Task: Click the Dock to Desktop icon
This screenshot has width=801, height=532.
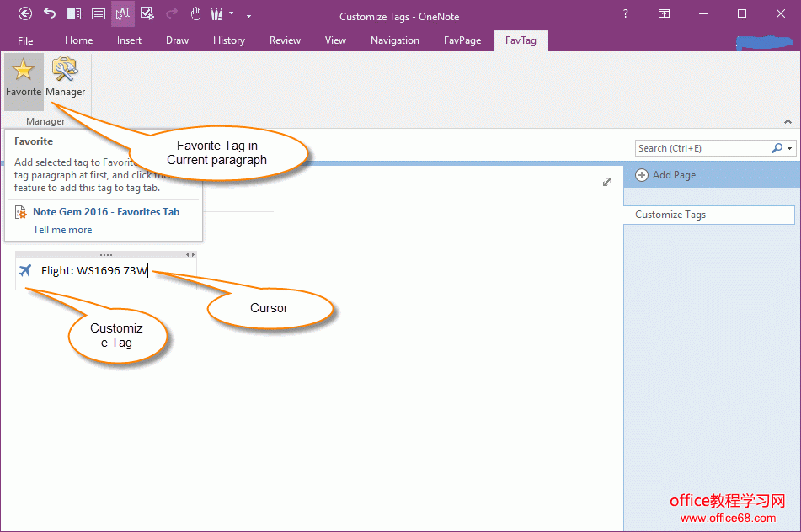Action: (74, 13)
